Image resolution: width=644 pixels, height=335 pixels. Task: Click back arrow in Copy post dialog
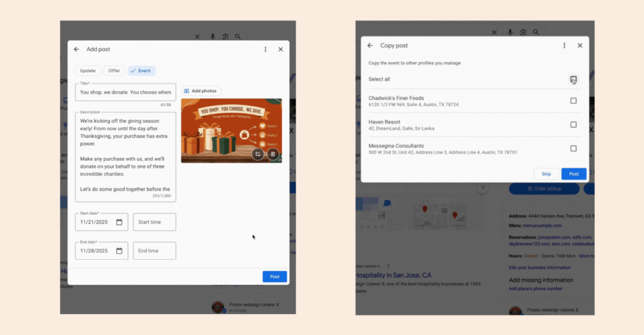pyautogui.click(x=370, y=45)
